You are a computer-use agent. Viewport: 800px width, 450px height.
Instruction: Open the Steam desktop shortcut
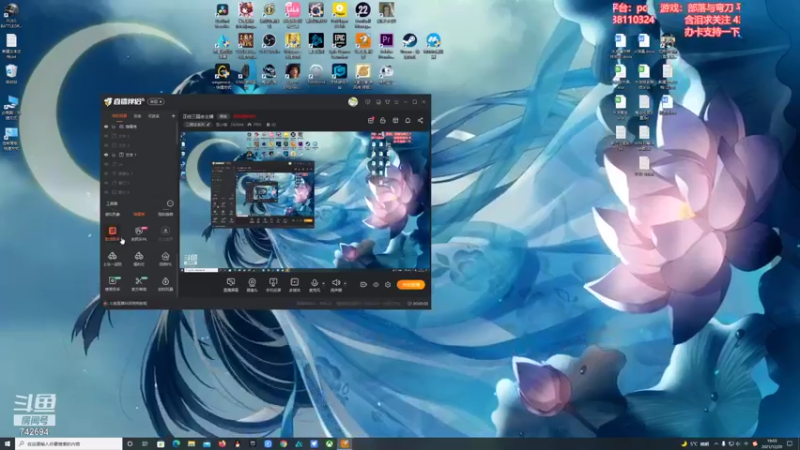410,46
